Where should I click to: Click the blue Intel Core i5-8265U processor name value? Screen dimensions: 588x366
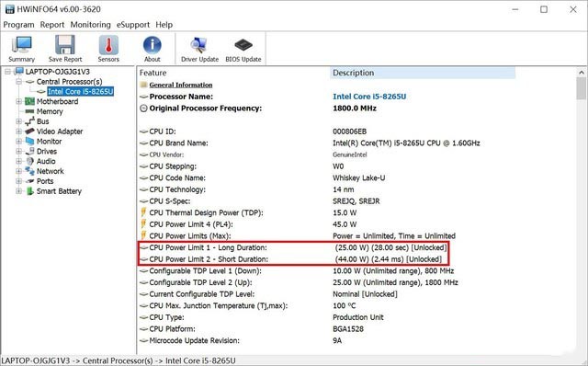pos(369,97)
